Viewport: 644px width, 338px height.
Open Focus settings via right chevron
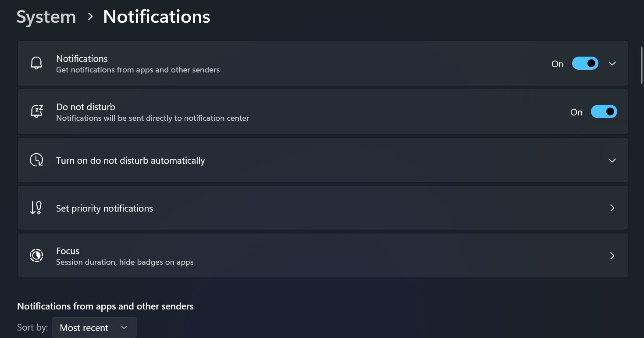click(612, 255)
